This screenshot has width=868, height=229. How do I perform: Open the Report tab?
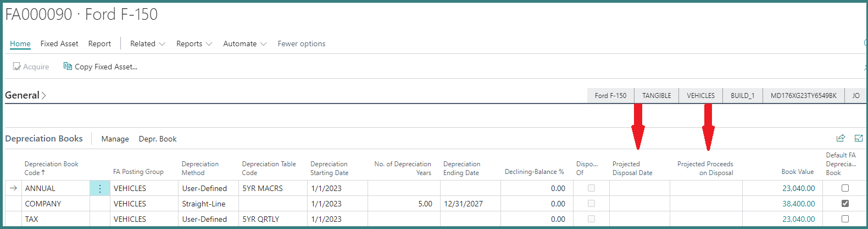click(x=99, y=43)
